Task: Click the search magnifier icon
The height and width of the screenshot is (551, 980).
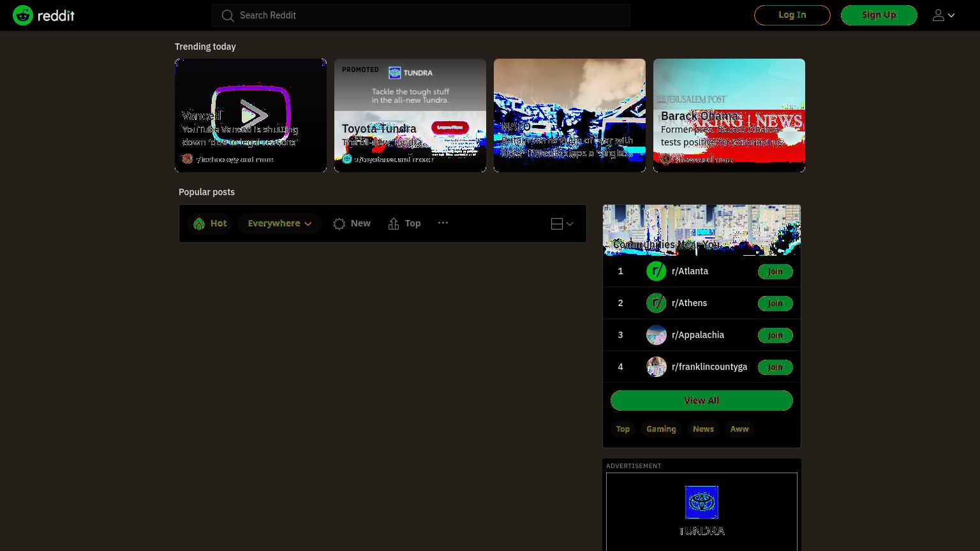Action: pyautogui.click(x=228, y=15)
